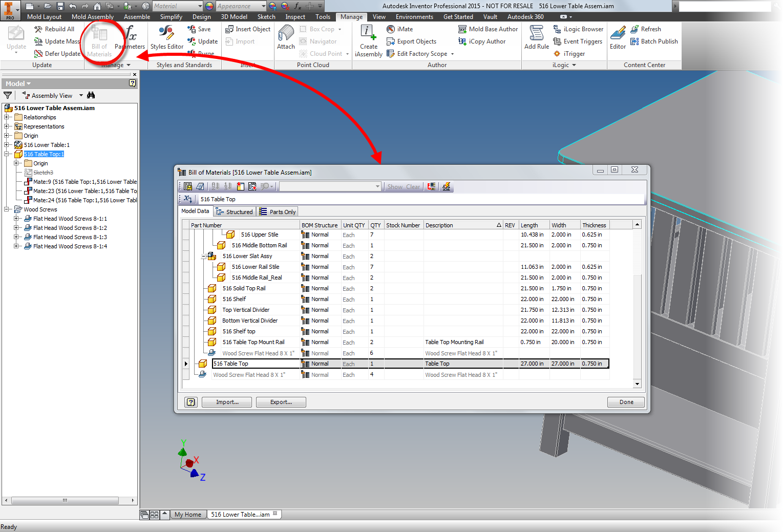Image resolution: width=783 pixels, height=532 pixels.
Task: Collapse 516 Lower Slat Assy row
Action: (x=204, y=256)
